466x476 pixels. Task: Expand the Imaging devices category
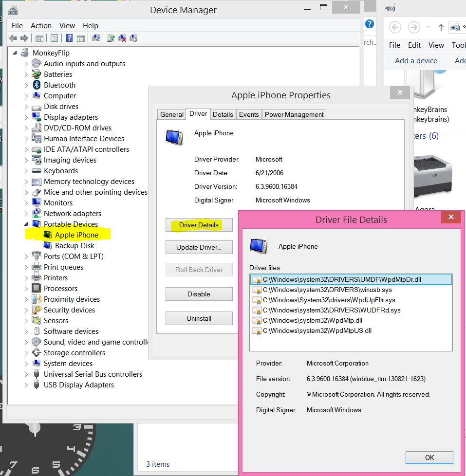click(26, 160)
